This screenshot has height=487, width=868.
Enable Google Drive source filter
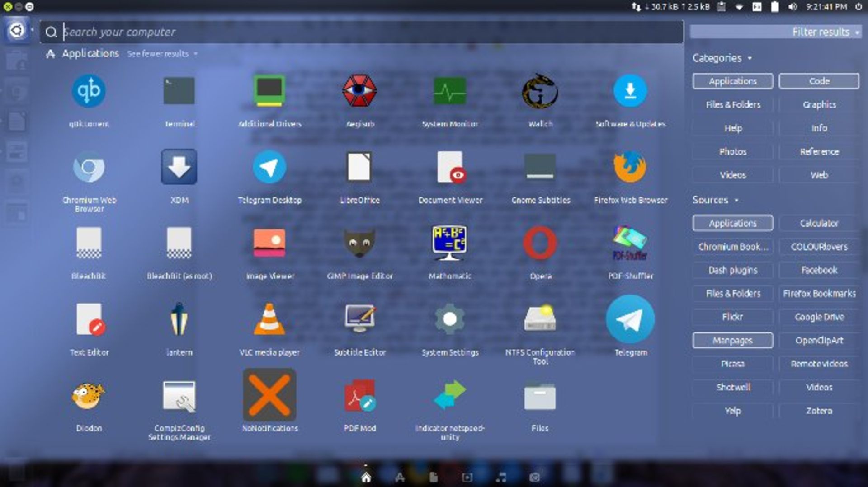click(819, 317)
